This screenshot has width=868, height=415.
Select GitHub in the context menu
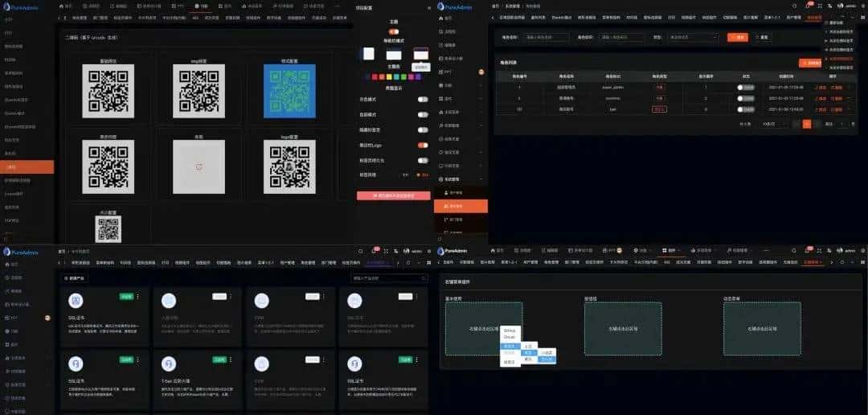click(510, 331)
